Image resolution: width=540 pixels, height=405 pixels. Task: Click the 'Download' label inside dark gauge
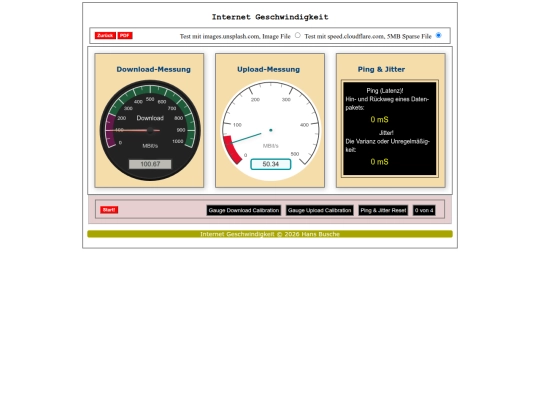click(150, 118)
